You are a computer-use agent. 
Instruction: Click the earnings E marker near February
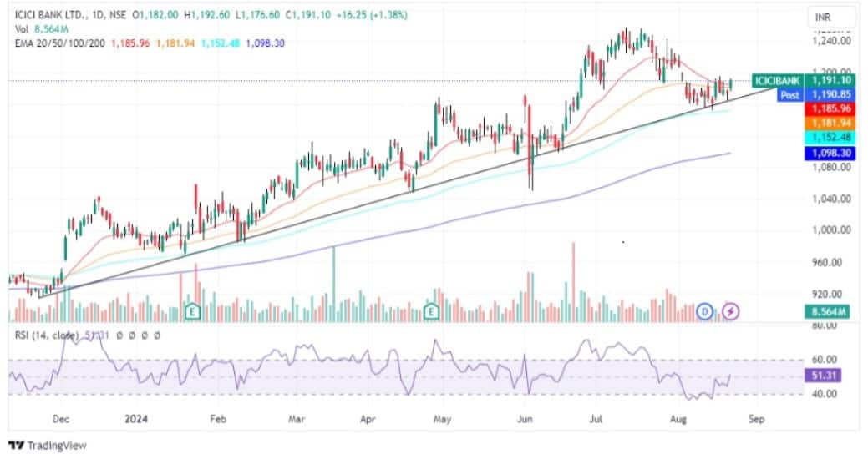(x=192, y=311)
